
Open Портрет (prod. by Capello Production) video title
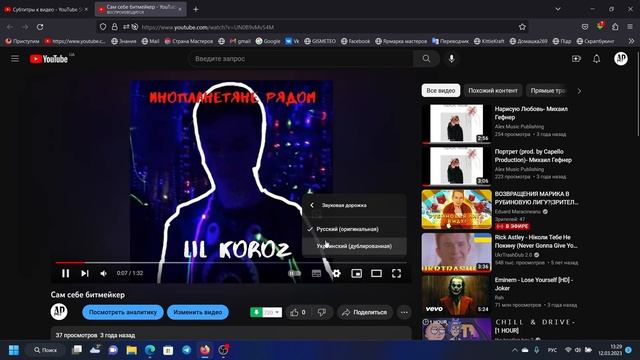pos(533,156)
